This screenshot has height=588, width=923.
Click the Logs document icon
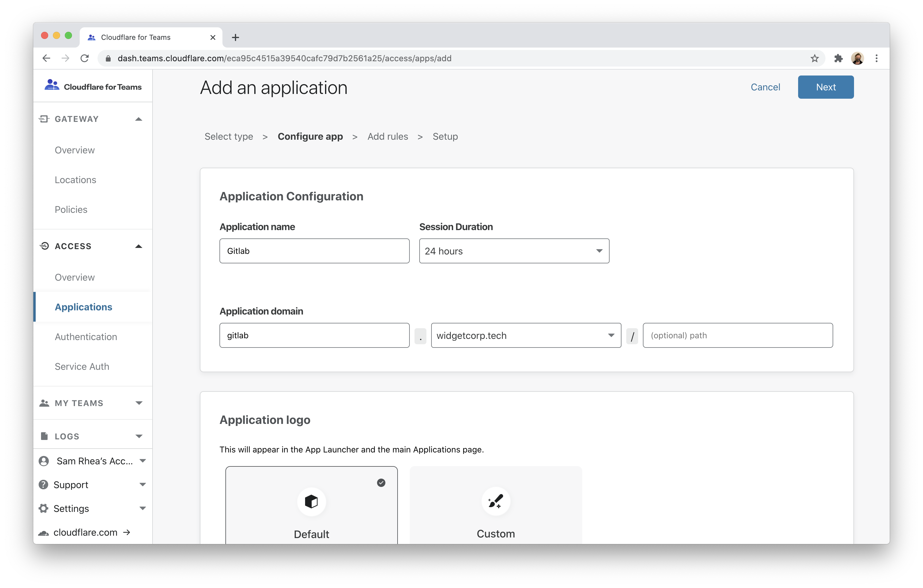click(43, 436)
